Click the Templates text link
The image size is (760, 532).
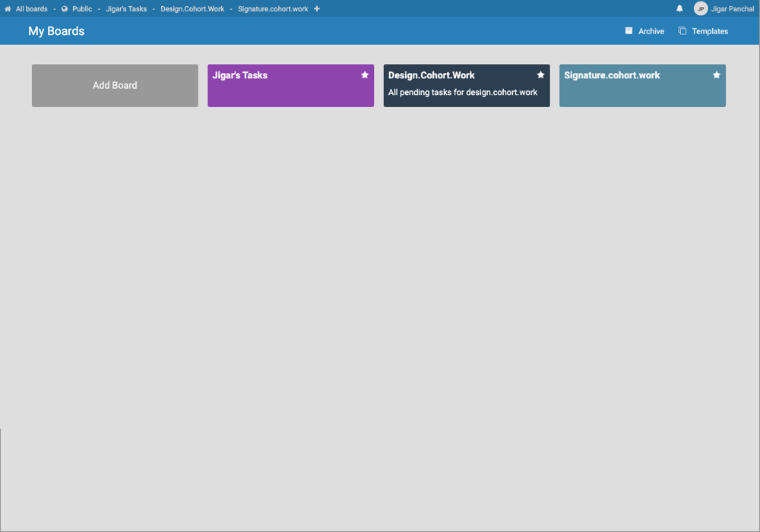tap(708, 31)
